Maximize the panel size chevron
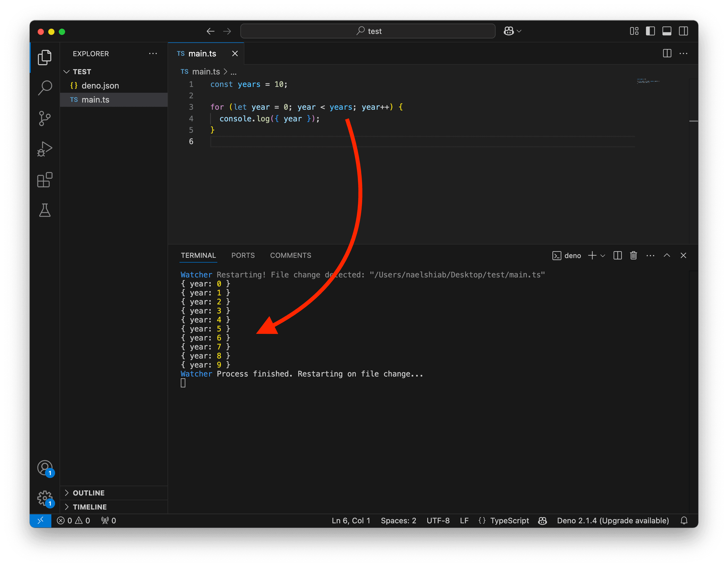Viewport: 728px width, 567px height. click(x=667, y=255)
